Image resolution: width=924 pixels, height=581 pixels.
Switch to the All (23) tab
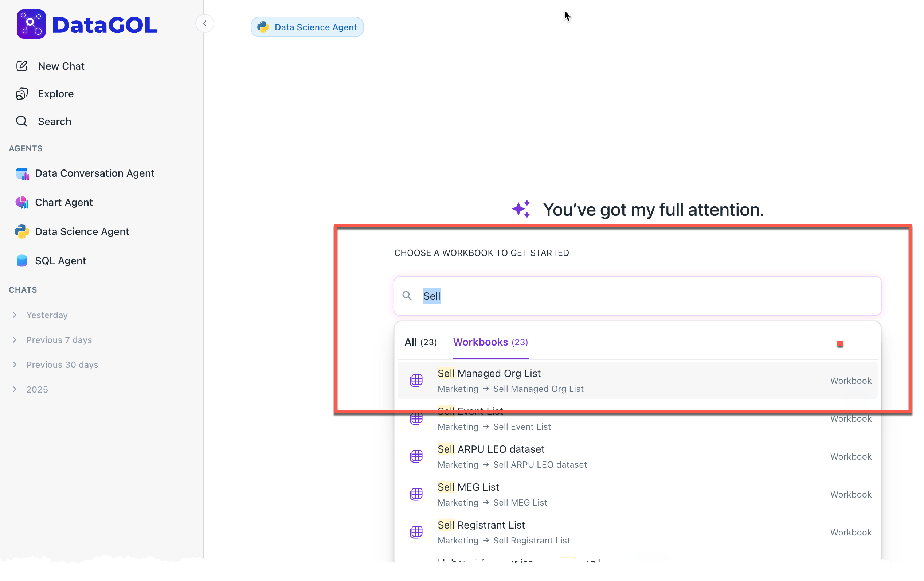[x=420, y=342]
